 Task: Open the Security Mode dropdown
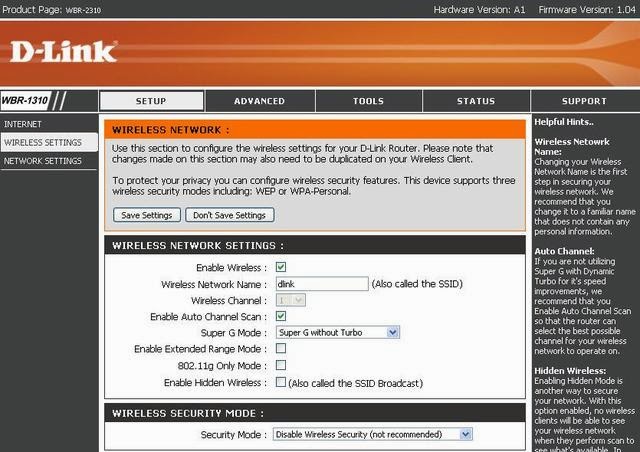click(373, 434)
